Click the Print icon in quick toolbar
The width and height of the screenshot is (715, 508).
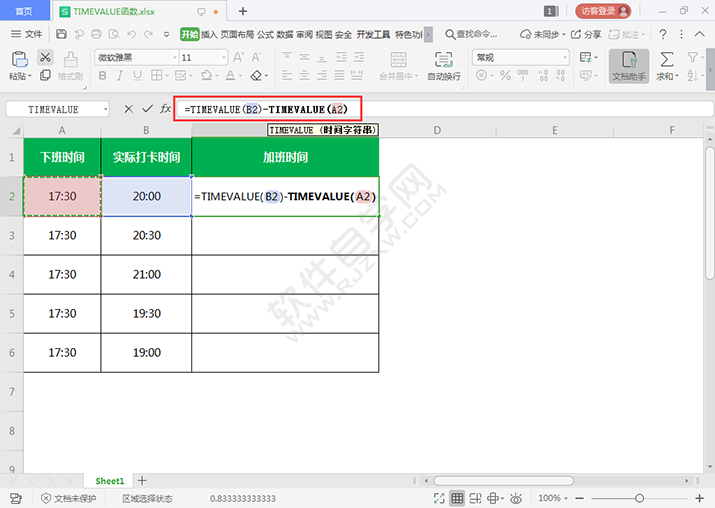(x=96, y=34)
